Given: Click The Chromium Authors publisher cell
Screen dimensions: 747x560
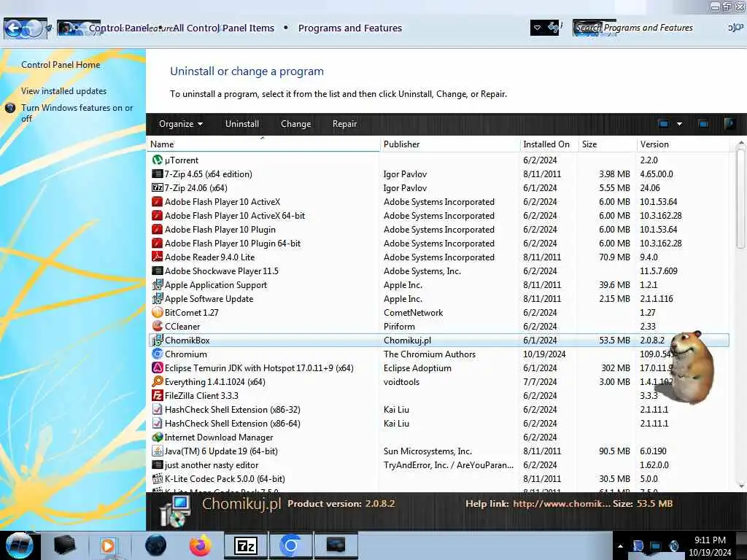Looking at the screenshot, I should click(429, 354).
